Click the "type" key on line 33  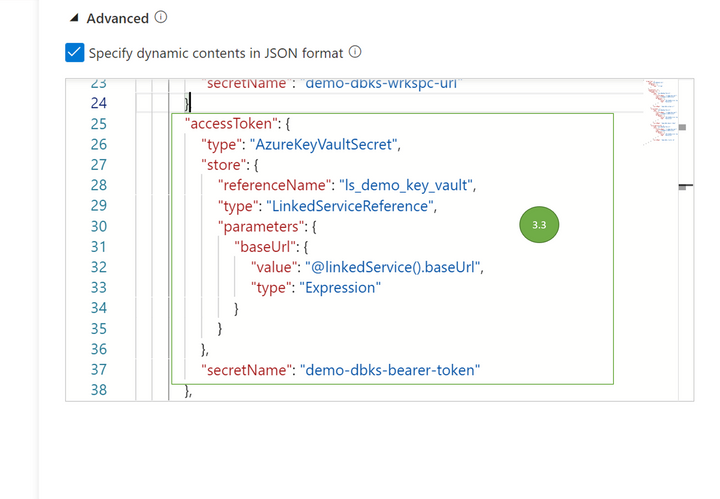pos(271,287)
